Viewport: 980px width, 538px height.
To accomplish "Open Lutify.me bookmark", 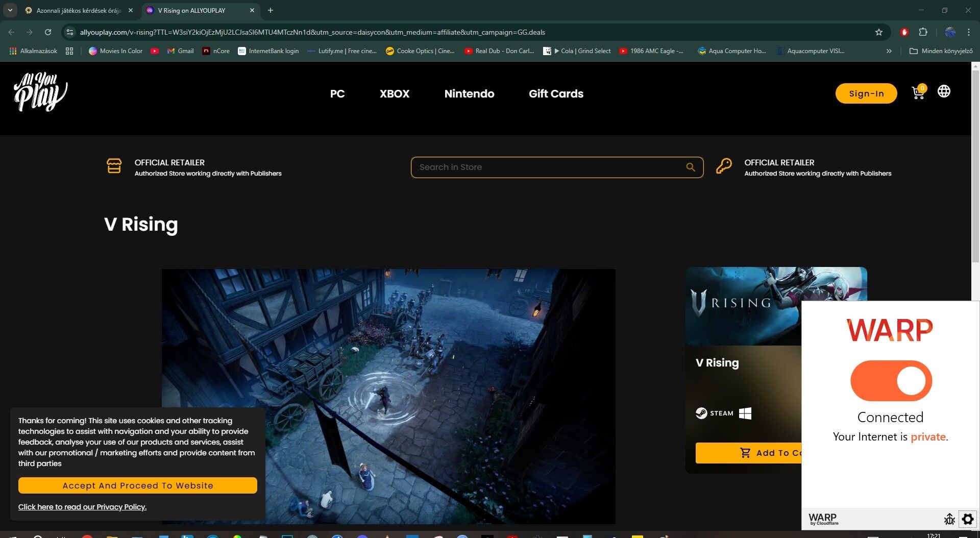I will (x=341, y=51).
